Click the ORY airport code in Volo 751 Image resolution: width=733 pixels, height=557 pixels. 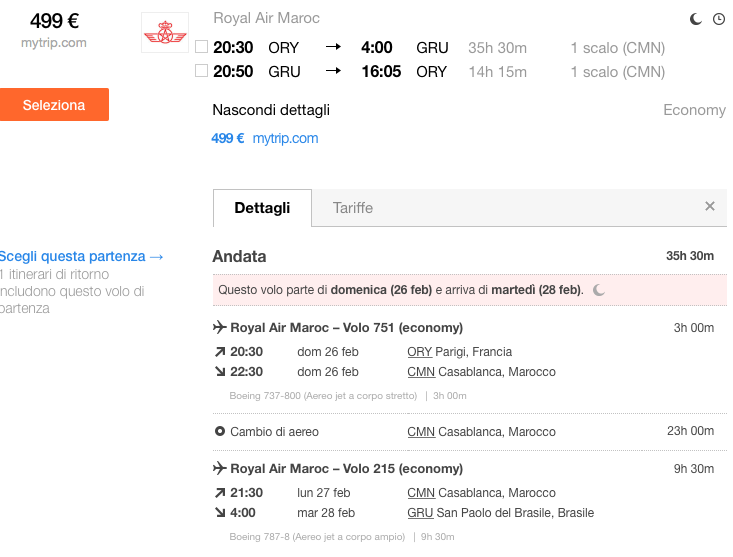click(419, 352)
